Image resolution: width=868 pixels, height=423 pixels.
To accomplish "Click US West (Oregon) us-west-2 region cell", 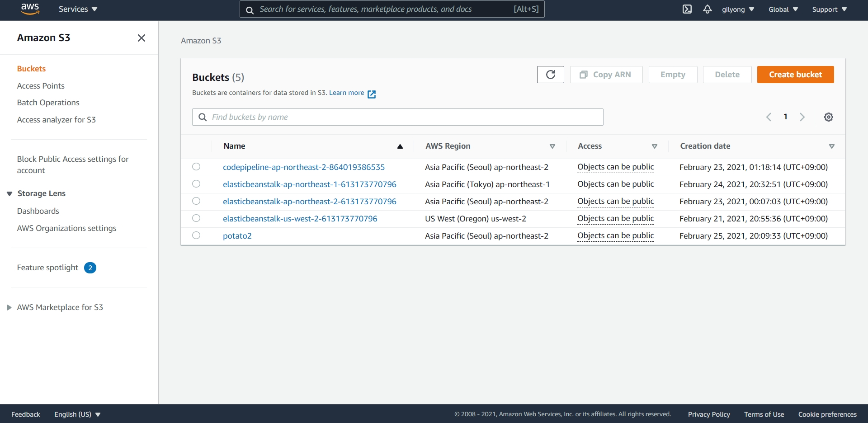I will tap(476, 219).
